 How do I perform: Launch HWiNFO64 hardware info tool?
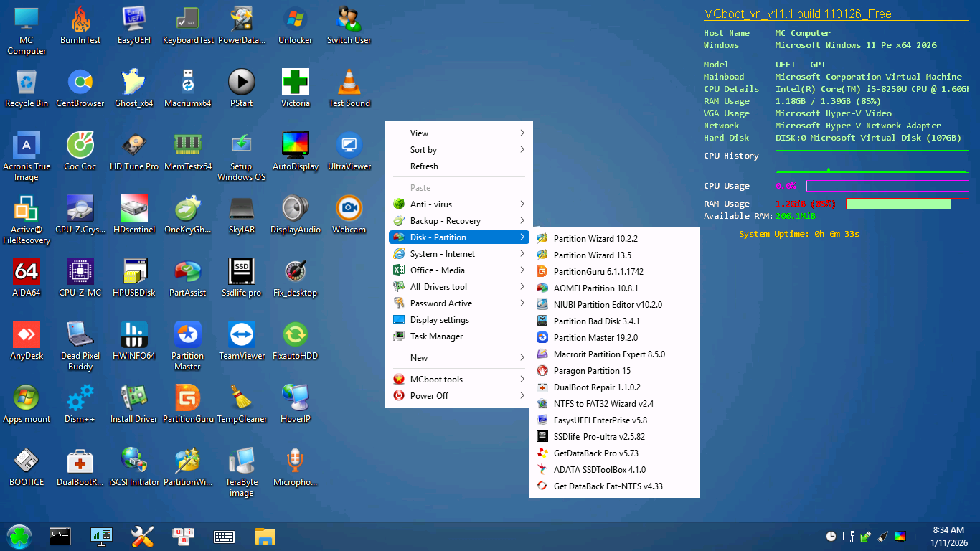tap(133, 334)
